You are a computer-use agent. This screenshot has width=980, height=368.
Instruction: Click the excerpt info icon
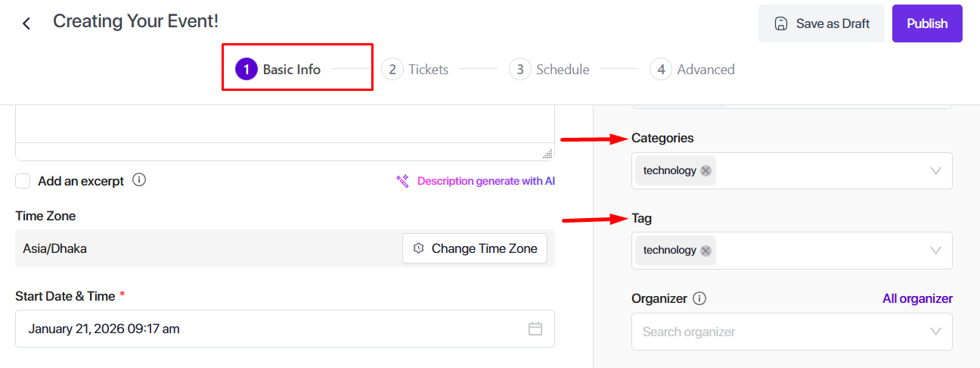(139, 180)
